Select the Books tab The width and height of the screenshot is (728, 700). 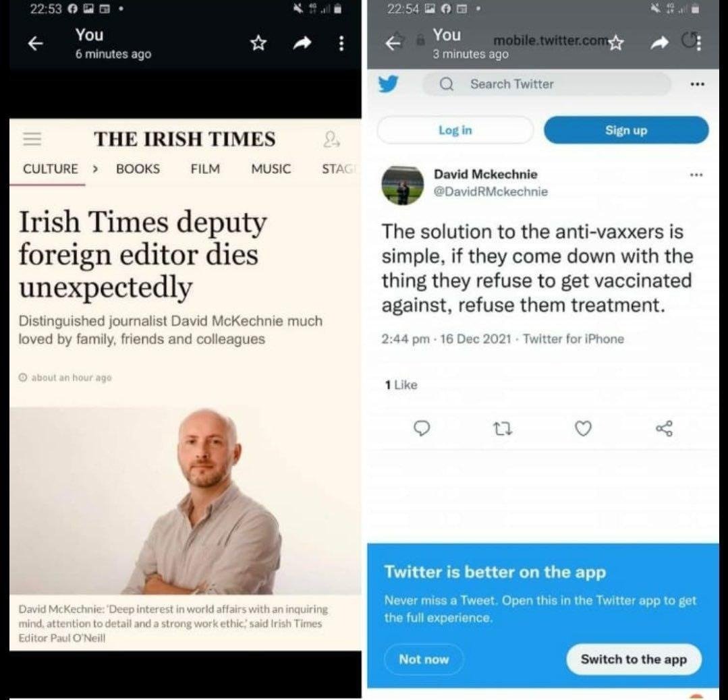(x=138, y=169)
